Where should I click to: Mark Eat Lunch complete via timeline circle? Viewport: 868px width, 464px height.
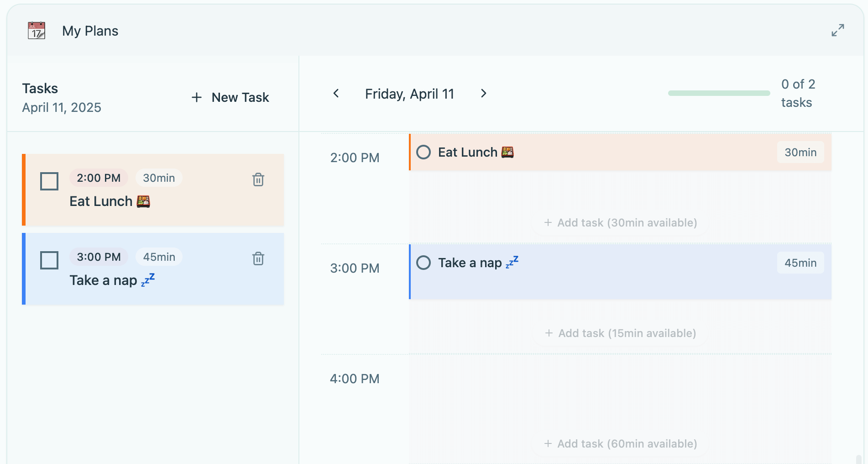point(424,152)
